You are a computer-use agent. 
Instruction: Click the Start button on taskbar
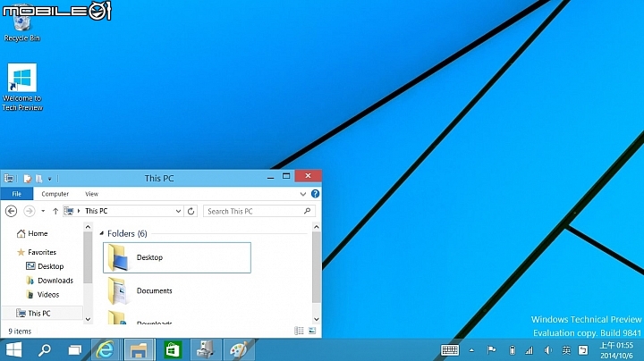click(14, 350)
